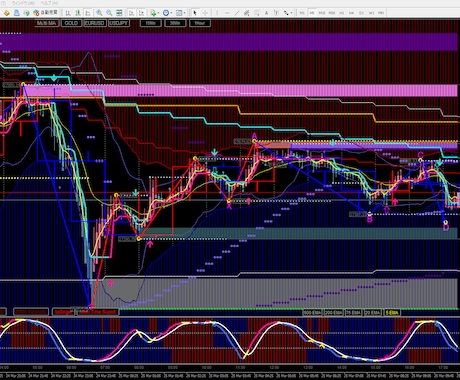Viewport: 460px width, 380px height.
Task: Select the Fibonacci retracement tool
Action: click(x=256, y=13)
